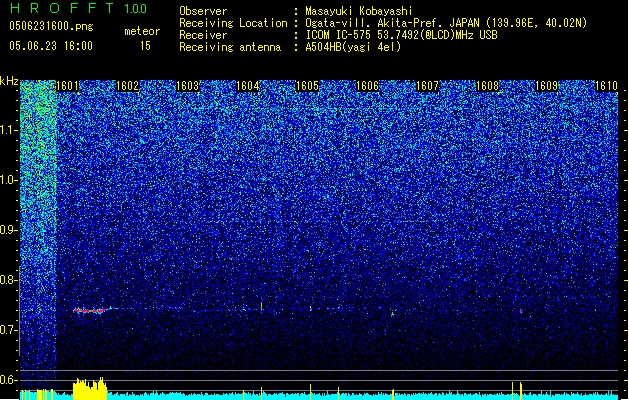The width and height of the screenshot is (629, 400).
Task: Click the 0.7 frequency axis label
Action: pyautogui.click(x=9, y=330)
